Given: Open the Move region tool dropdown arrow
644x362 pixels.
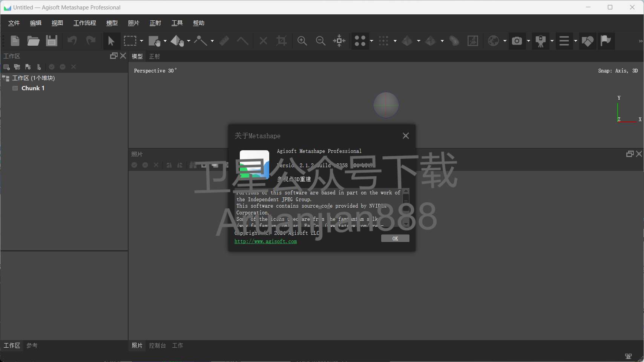Looking at the screenshot, I should [x=165, y=41].
